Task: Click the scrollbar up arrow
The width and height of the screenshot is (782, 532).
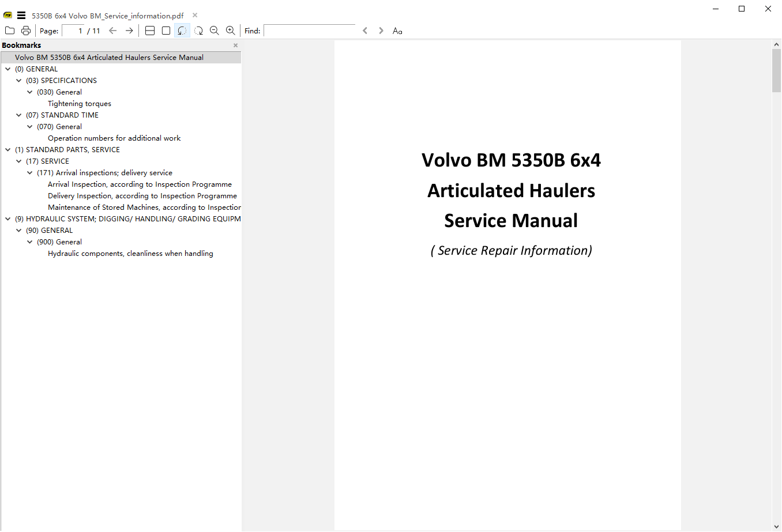Action: [x=776, y=44]
